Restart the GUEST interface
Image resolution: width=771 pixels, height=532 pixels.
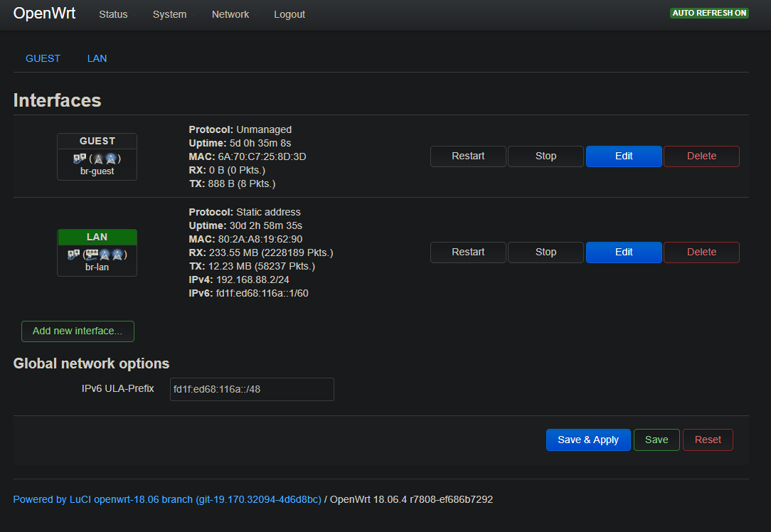(x=468, y=156)
